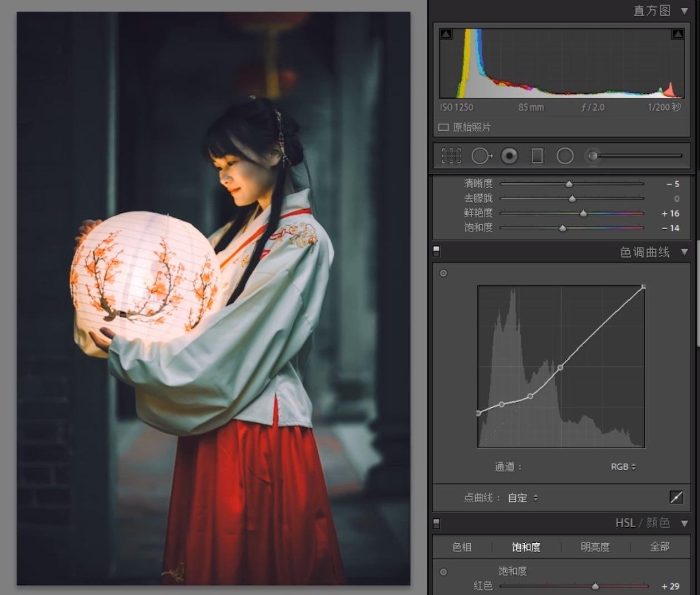
Task: Toggle the HSL panel on/off switch
Action: (436, 523)
